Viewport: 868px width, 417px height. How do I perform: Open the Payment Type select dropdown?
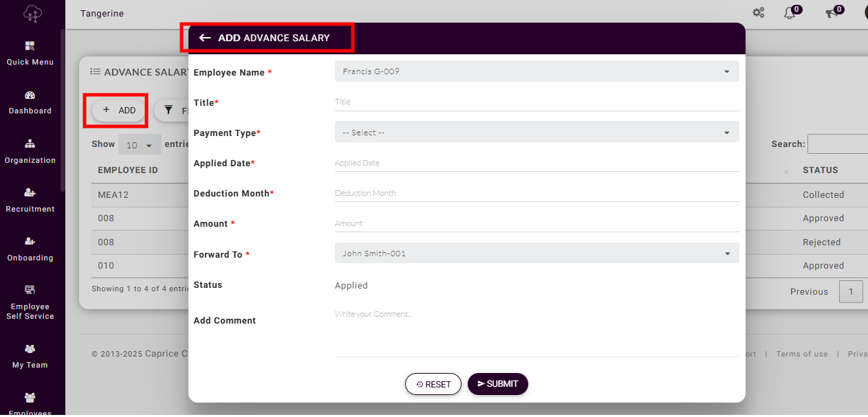pyautogui.click(x=536, y=133)
